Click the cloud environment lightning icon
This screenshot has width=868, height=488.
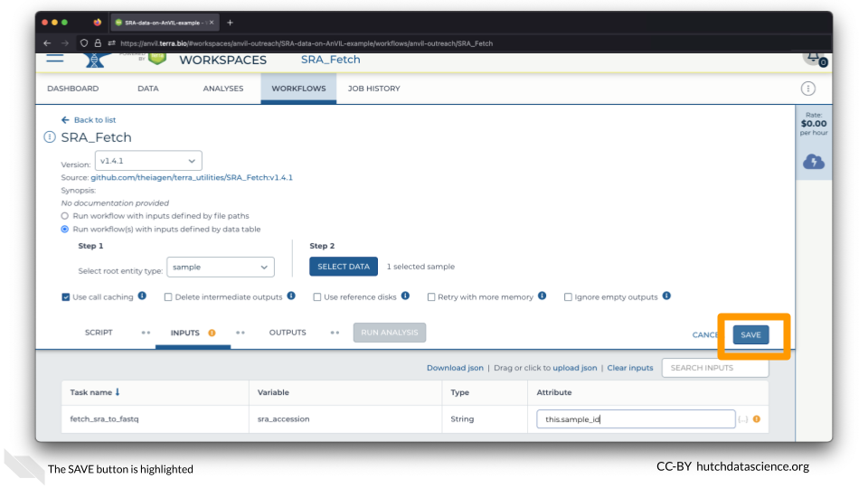point(814,162)
